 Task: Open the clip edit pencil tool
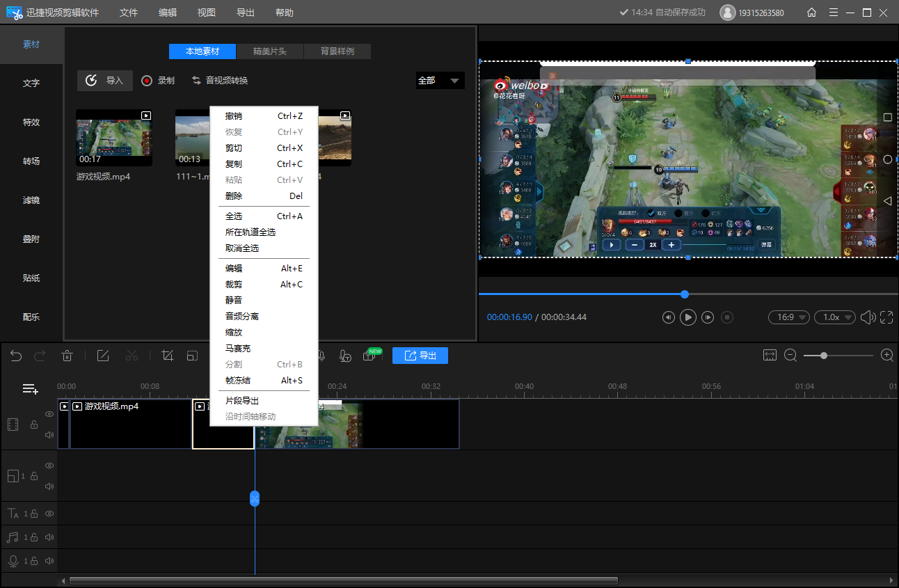click(103, 356)
